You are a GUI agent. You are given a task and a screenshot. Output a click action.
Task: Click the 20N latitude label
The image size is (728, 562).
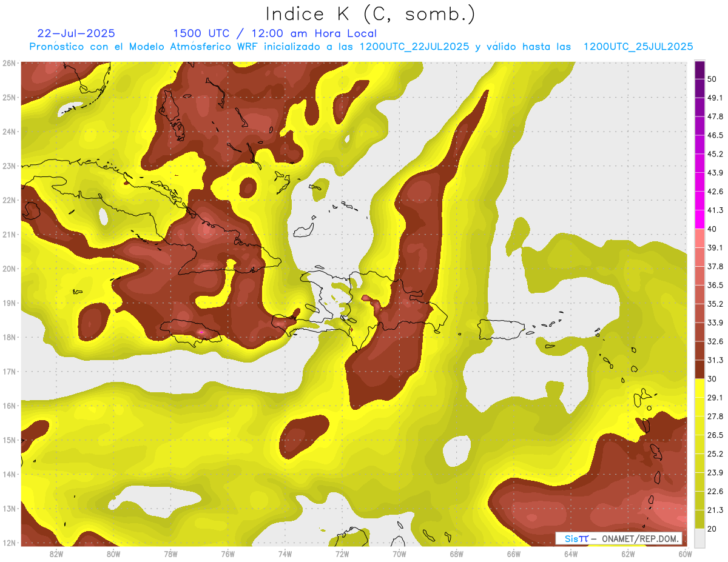pyautogui.click(x=9, y=269)
